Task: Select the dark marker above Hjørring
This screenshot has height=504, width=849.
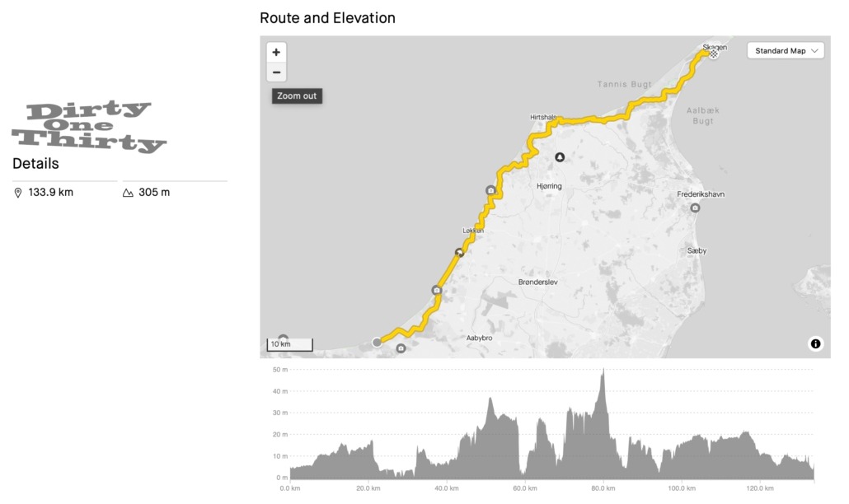Action: pyautogui.click(x=560, y=156)
